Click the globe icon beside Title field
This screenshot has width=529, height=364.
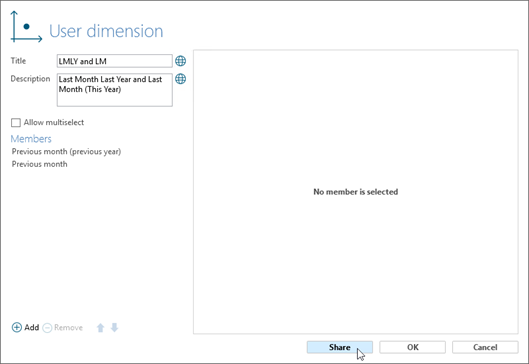click(180, 61)
